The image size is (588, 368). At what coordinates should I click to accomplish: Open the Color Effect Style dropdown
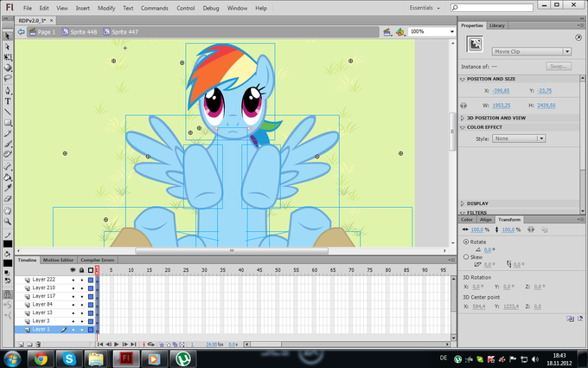click(519, 139)
